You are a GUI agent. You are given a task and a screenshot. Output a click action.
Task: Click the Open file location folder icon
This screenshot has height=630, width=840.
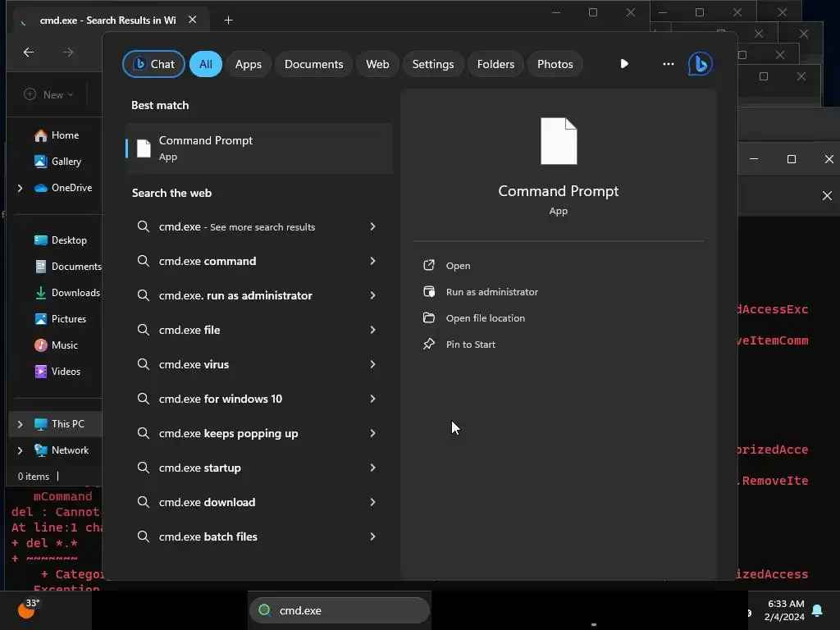429,317
